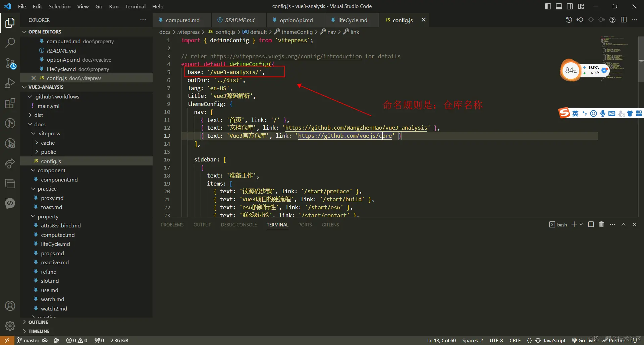Click the Explorer more actions ellipsis

pos(143,20)
